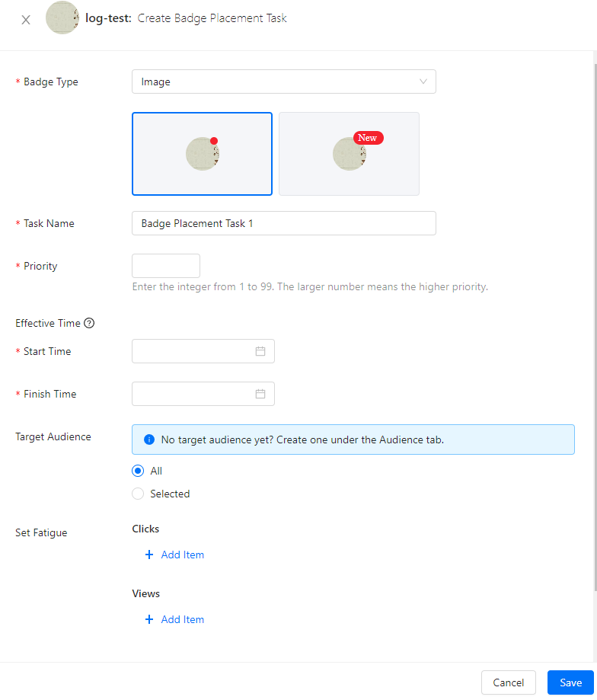Select the 'New' label badge style
The image size is (597, 700).
349,154
